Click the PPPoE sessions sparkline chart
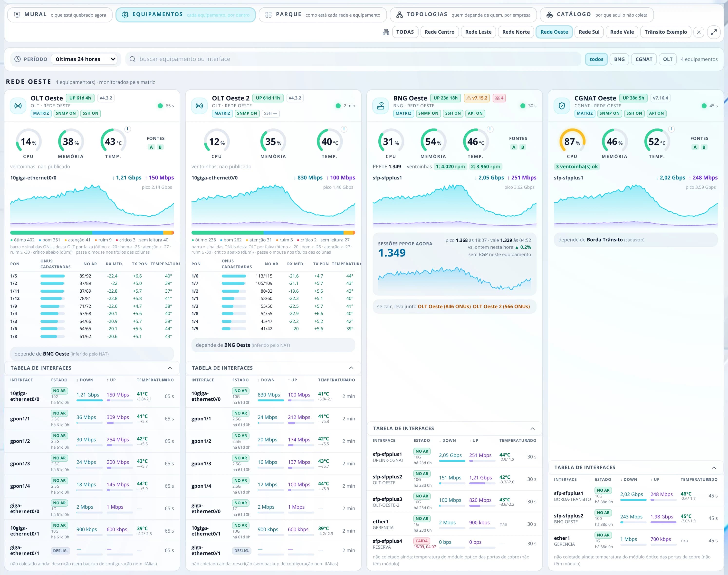The height and width of the screenshot is (575, 728). (454, 278)
